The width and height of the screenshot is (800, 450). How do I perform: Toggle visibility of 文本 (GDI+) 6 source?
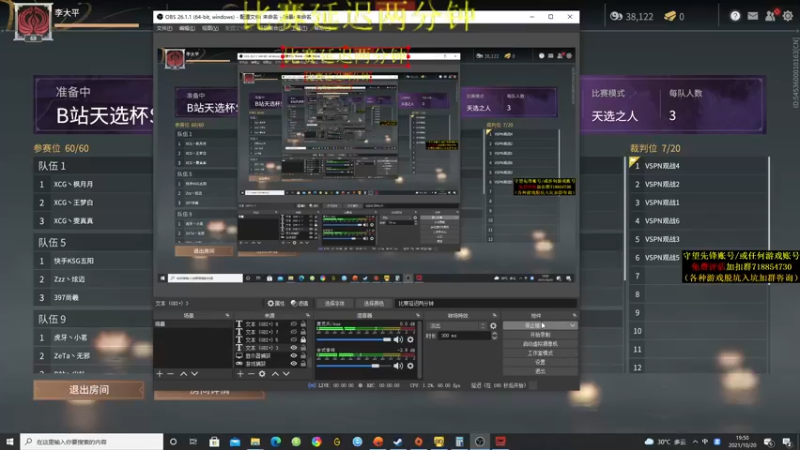[x=293, y=340]
